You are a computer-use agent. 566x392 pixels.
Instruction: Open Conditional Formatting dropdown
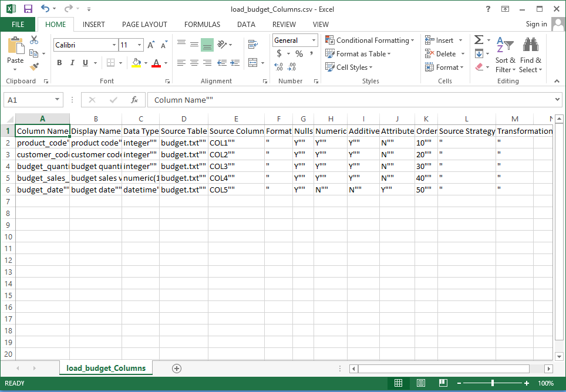click(x=370, y=40)
